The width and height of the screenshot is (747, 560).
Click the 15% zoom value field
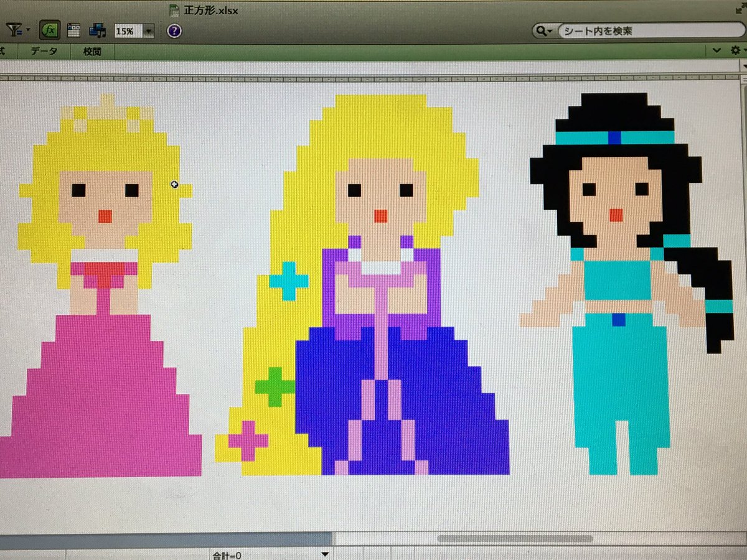128,30
